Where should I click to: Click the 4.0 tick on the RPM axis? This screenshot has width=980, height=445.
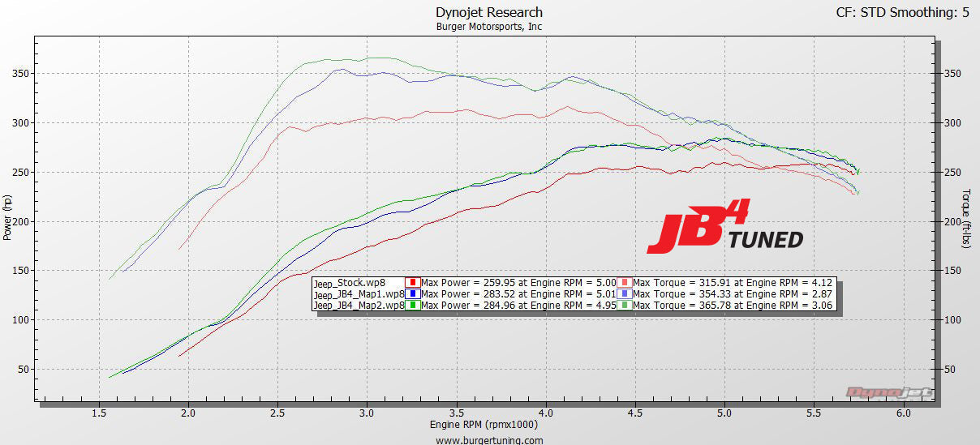pos(546,413)
